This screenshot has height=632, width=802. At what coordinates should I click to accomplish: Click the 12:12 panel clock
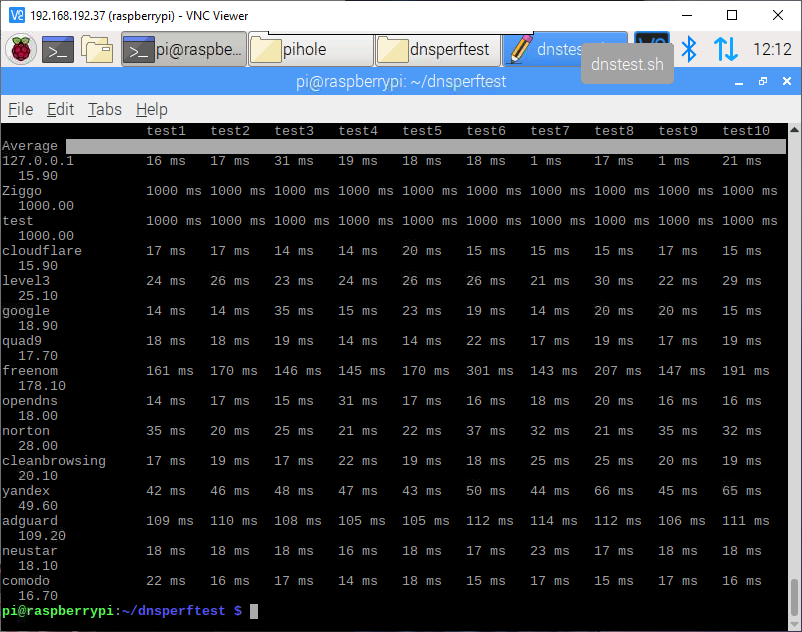tap(772, 49)
